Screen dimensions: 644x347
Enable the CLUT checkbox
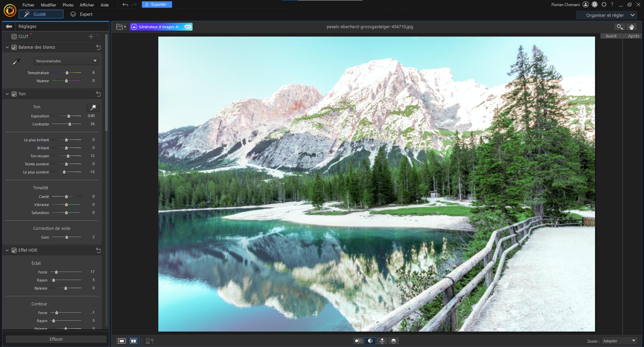(14, 37)
